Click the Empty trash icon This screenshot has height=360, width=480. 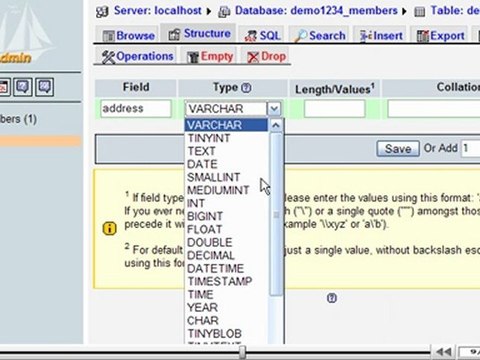point(193,57)
